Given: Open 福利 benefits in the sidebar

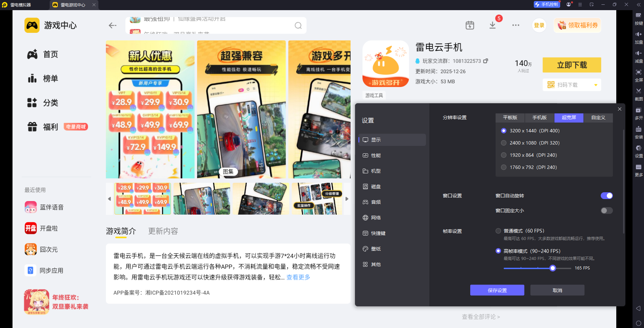Looking at the screenshot, I should coord(43,127).
